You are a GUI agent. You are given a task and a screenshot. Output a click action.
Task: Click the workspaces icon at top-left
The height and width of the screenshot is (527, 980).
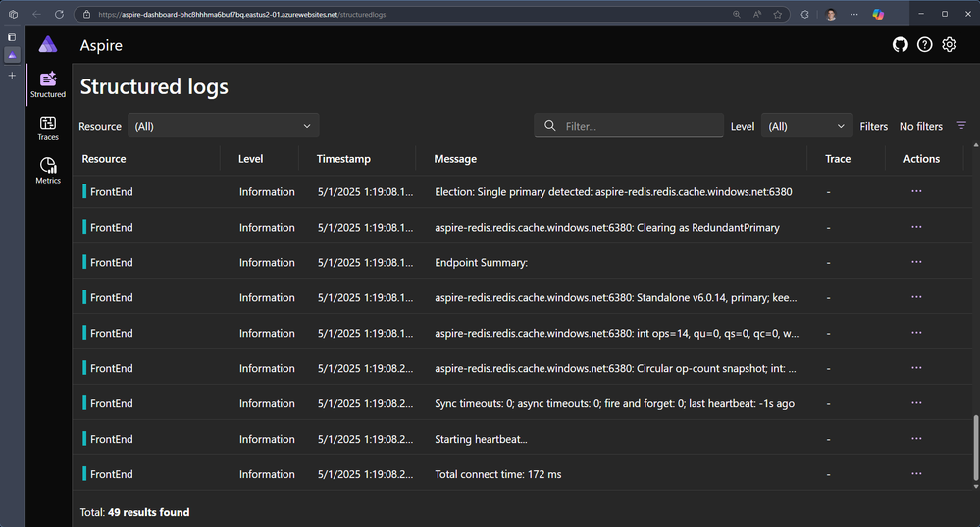tap(13, 14)
